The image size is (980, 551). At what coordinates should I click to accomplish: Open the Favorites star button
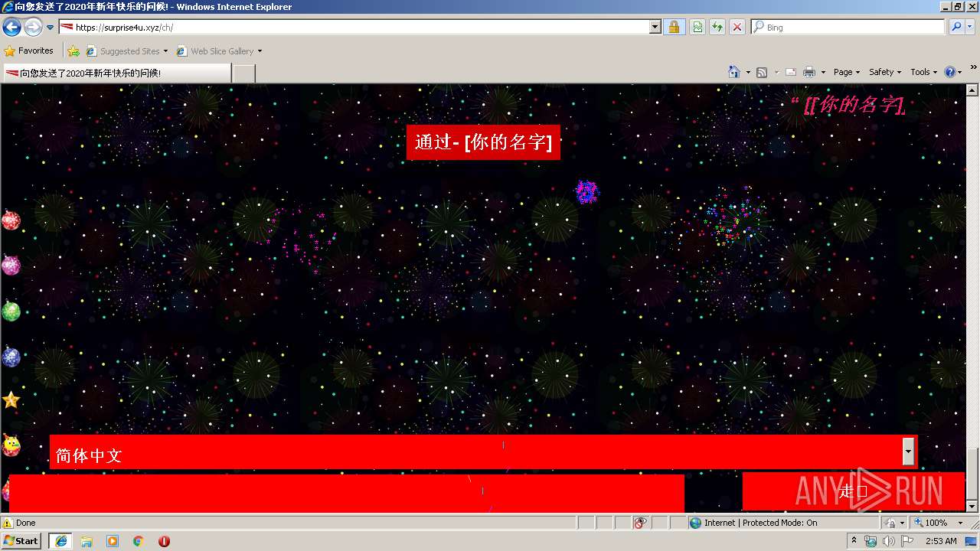click(x=29, y=51)
